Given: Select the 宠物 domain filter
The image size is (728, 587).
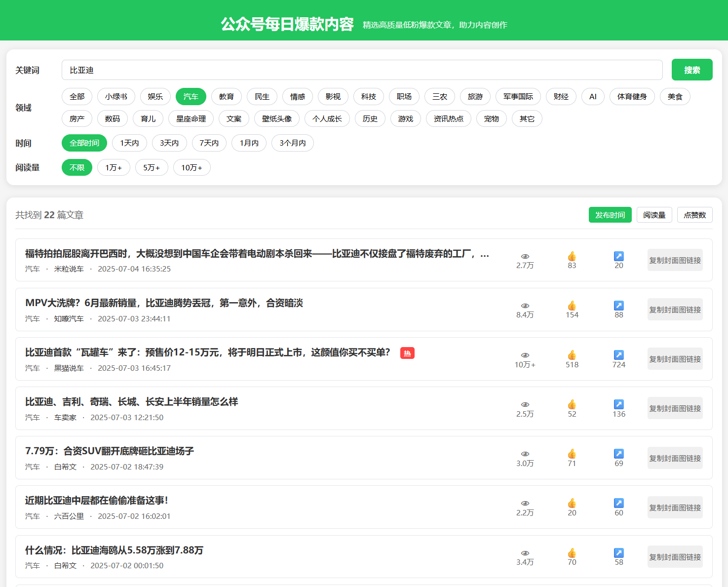Looking at the screenshot, I should 492,119.
